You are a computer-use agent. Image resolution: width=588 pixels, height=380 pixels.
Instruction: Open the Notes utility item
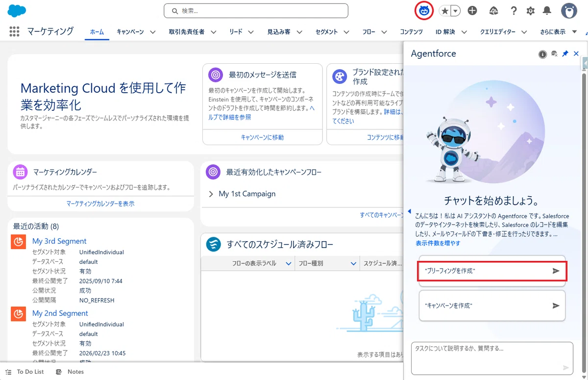(70, 372)
